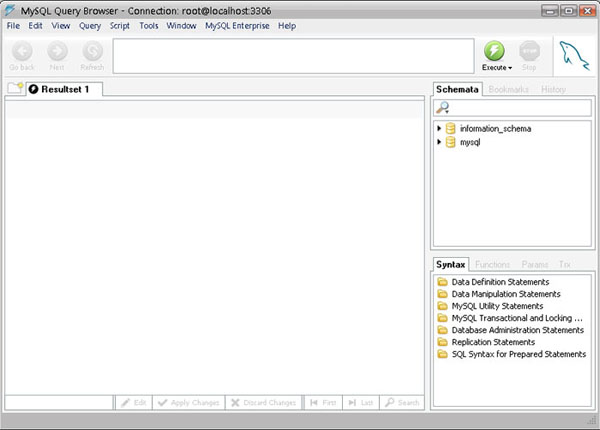The image size is (600, 430).
Task: Jump to Last row button
Action: pos(361,402)
